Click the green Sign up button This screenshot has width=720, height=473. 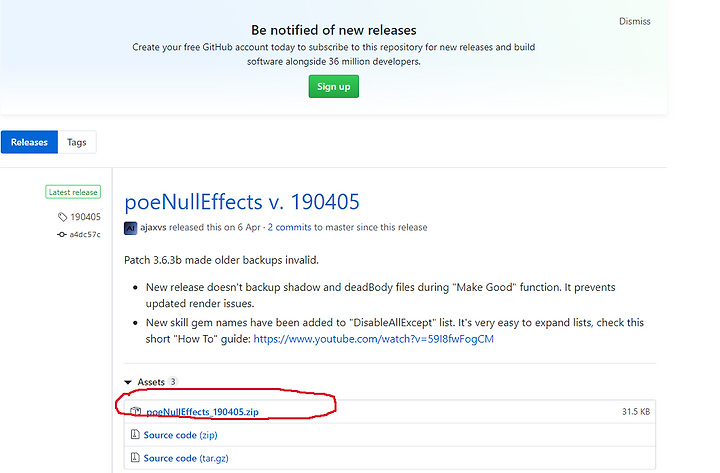tap(333, 86)
